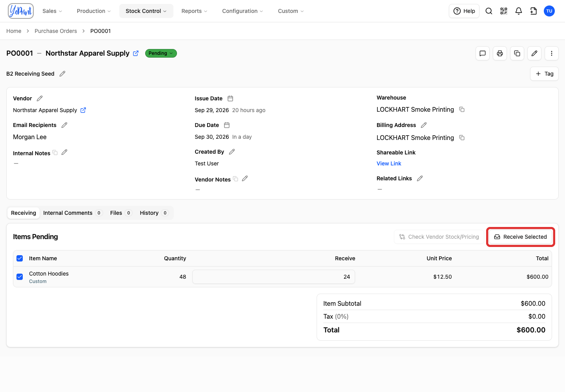Screen dimensions: 565x392
Task: Go to the Home breadcrumb
Action: (14, 31)
